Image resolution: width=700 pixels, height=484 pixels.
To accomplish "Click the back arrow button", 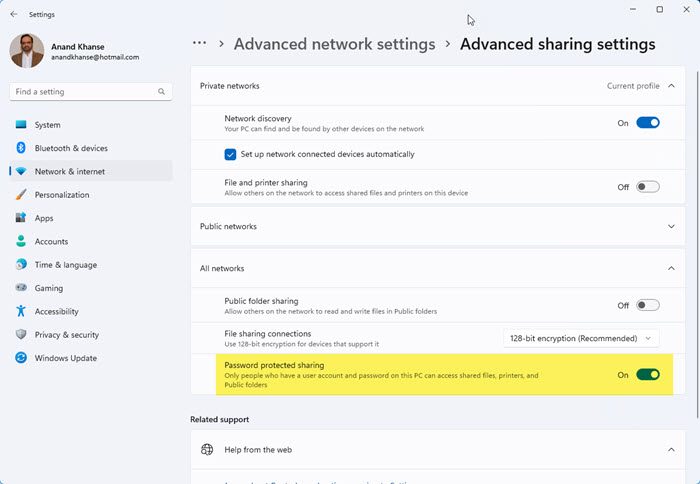I will (13, 15).
